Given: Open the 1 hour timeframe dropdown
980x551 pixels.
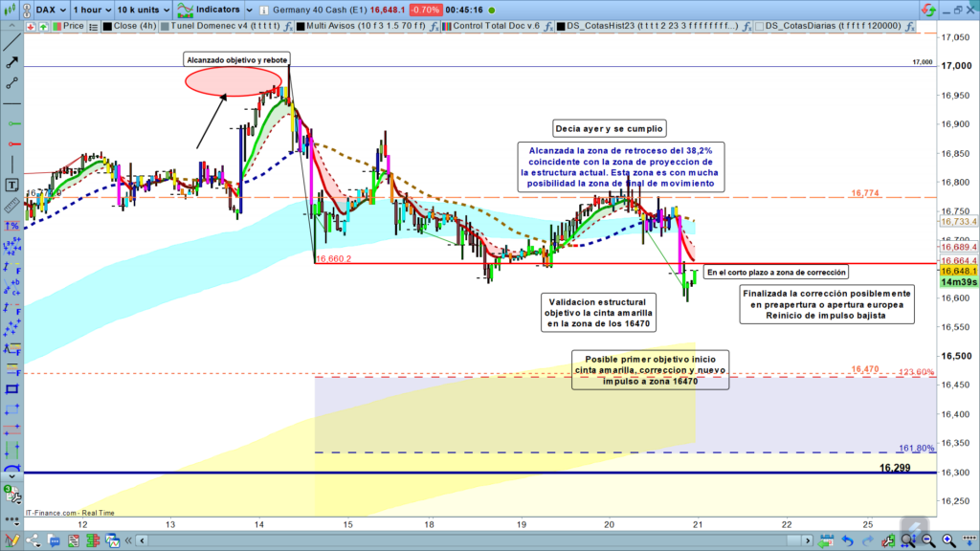Looking at the screenshot, I should coord(92,9).
